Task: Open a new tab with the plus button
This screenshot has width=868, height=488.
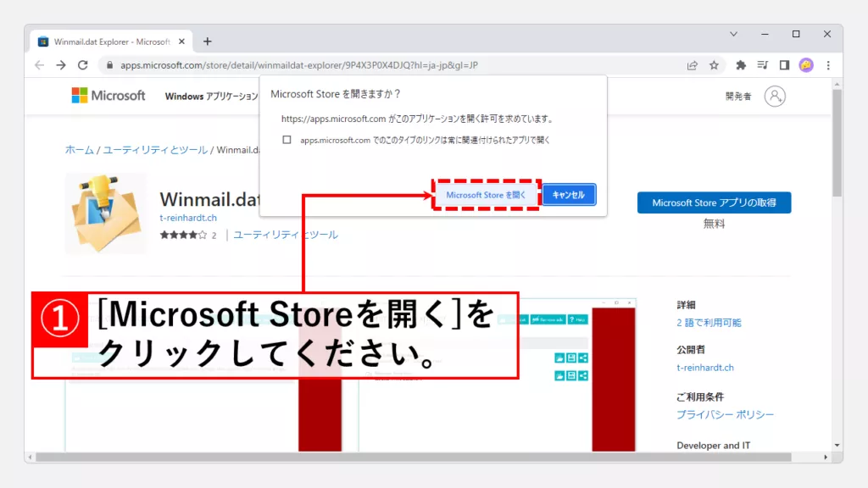Action: click(208, 42)
